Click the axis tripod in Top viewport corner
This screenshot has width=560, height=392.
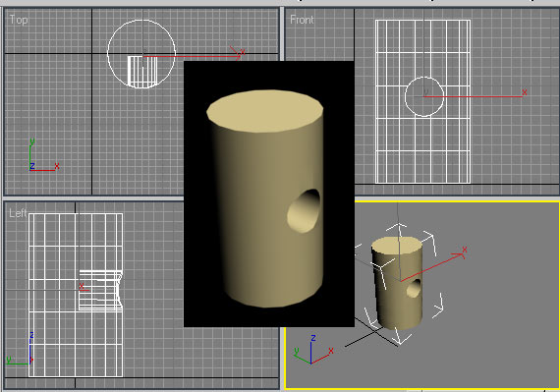[x=43, y=155]
